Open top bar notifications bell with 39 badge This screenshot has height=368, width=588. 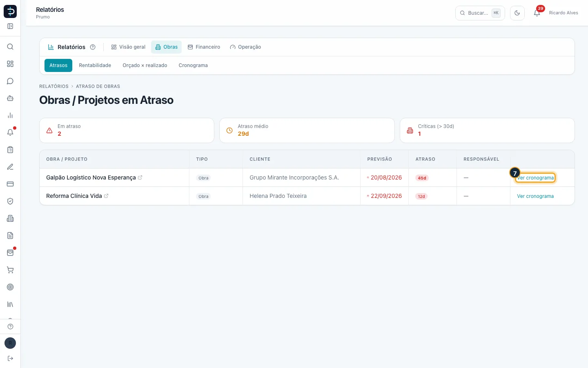pos(537,13)
